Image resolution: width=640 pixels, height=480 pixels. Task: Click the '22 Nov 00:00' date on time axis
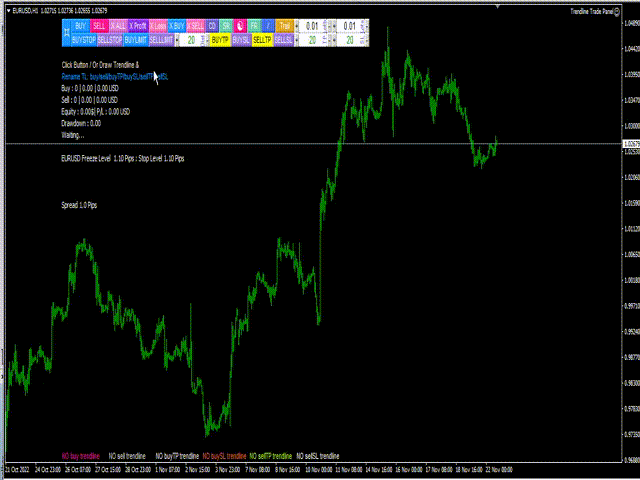[x=499, y=470]
